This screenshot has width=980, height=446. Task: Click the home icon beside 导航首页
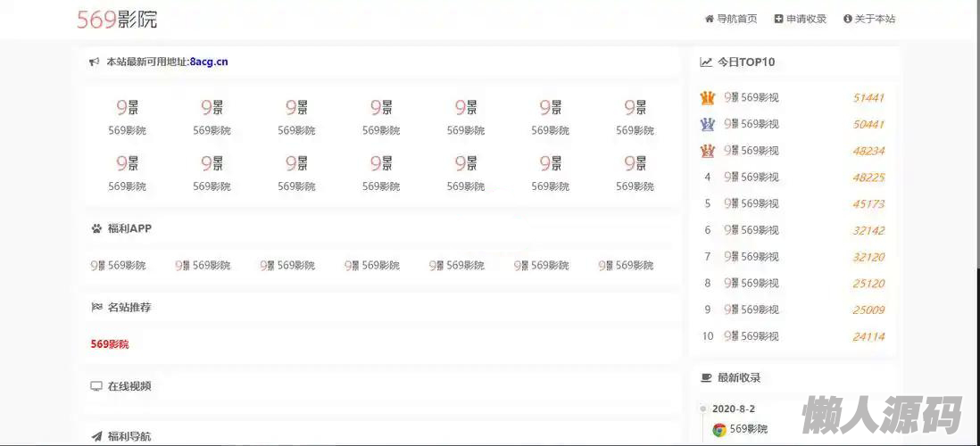point(709,19)
